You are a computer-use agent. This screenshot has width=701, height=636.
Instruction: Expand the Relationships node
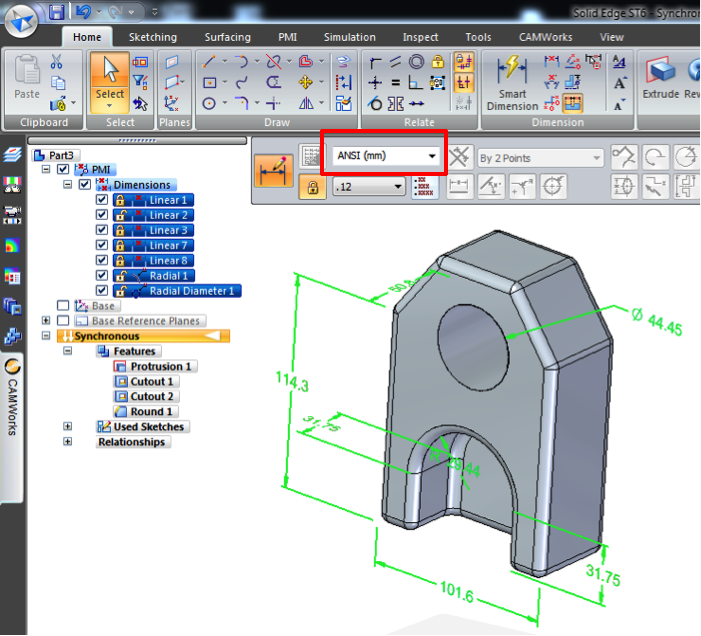[x=68, y=442]
